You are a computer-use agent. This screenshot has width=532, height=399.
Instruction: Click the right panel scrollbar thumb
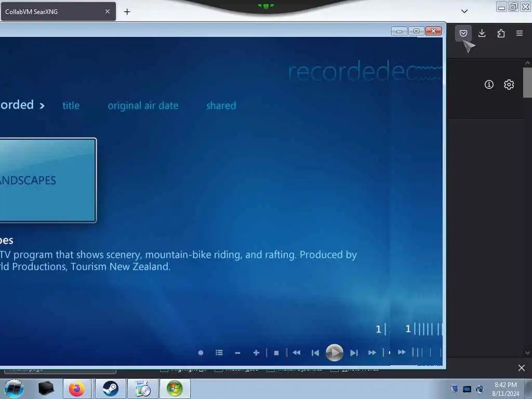tap(527, 83)
